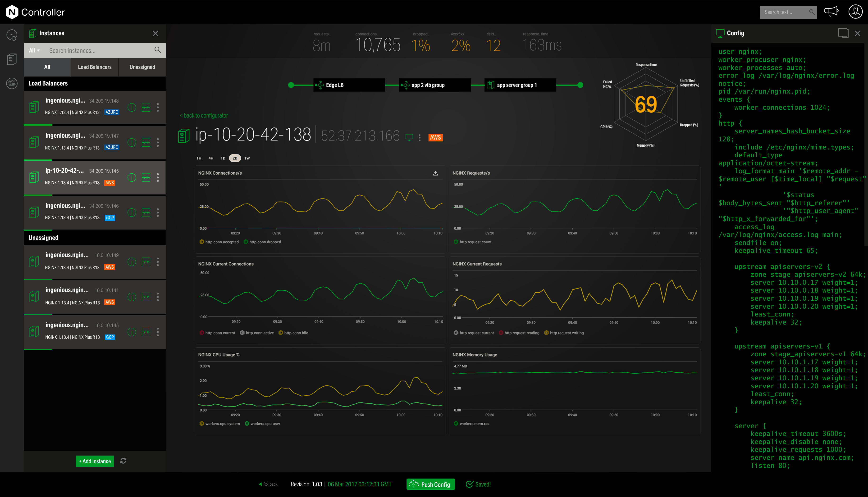This screenshot has width=868, height=497.
Task: Click refresh icon beside Add Instance
Action: click(x=123, y=461)
